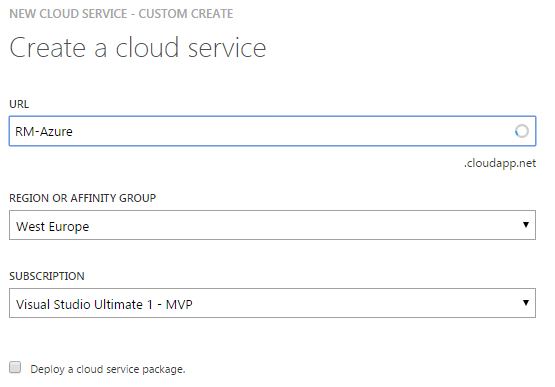Click the '.cloudapp.net' suffix text
This screenshot has width=555, height=387.
pos(500,163)
